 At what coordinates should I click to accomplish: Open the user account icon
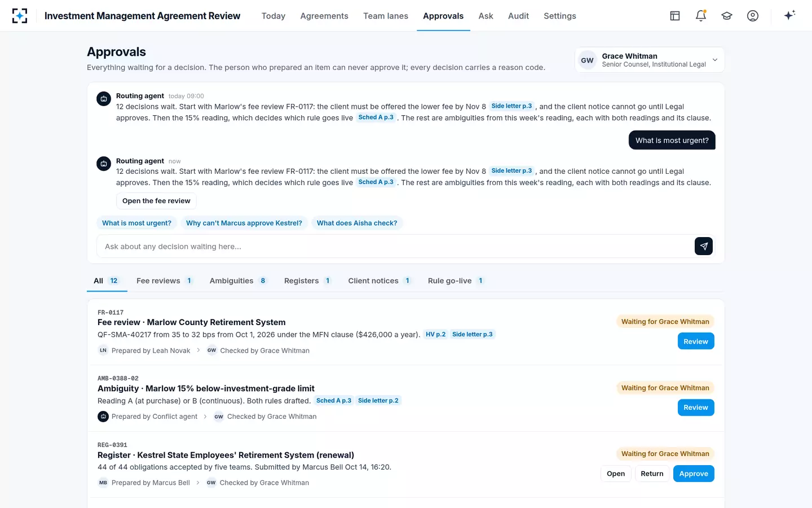pyautogui.click(x=753, y=16)
